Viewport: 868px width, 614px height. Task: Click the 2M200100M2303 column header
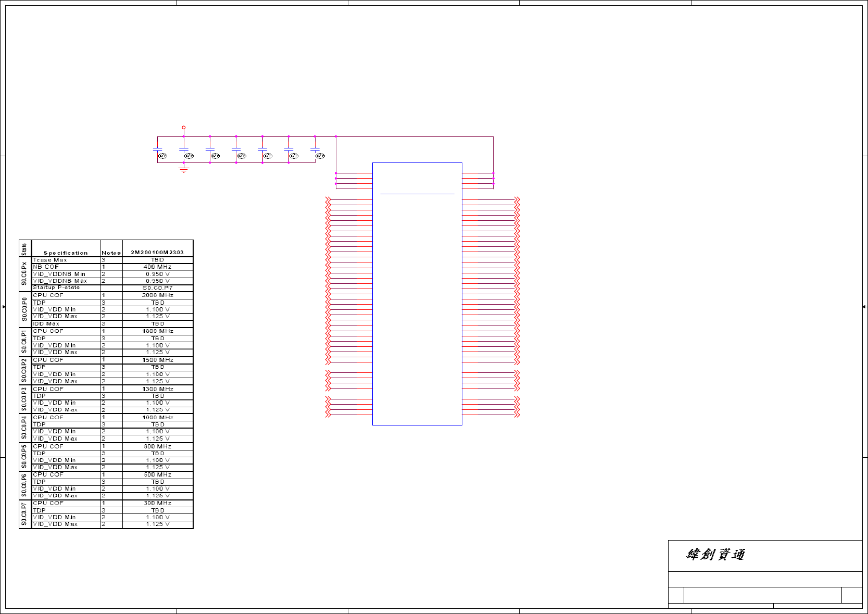(x=157, y=253)
